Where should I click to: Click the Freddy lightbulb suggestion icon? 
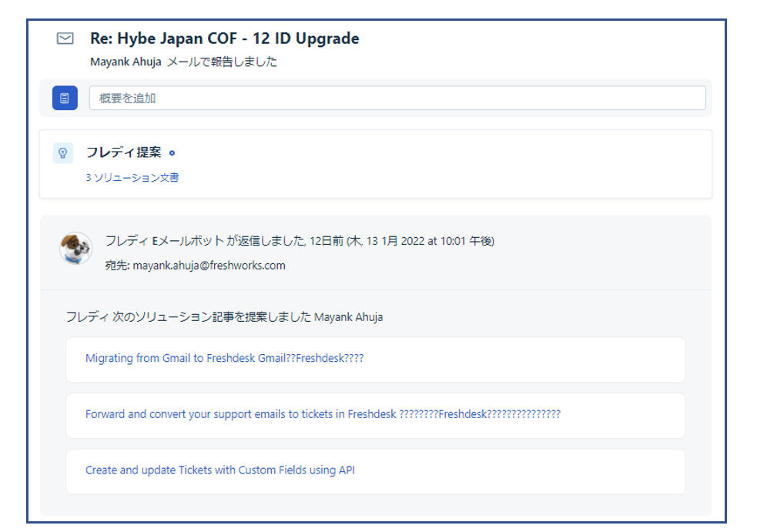62,153
